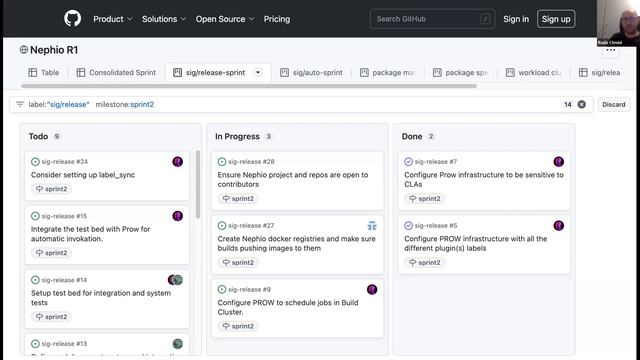Switch to the workload clu… tab

[534, 73]
